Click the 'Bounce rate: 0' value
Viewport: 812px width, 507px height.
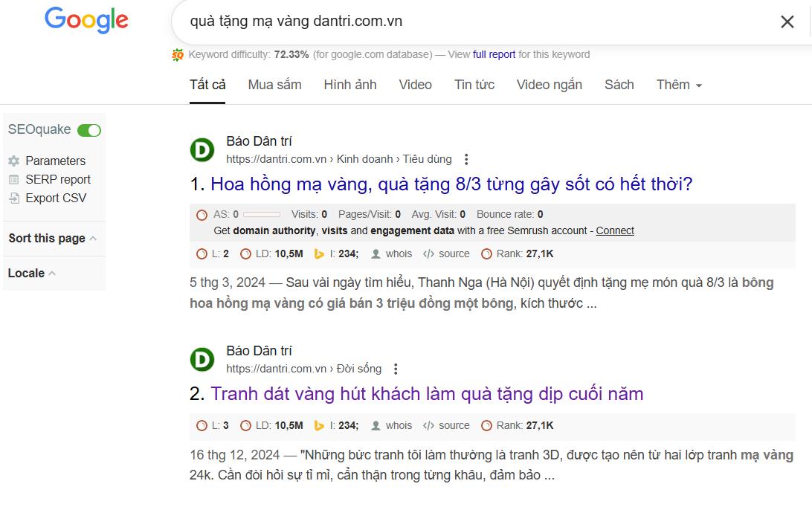click(x=509, y=214)
